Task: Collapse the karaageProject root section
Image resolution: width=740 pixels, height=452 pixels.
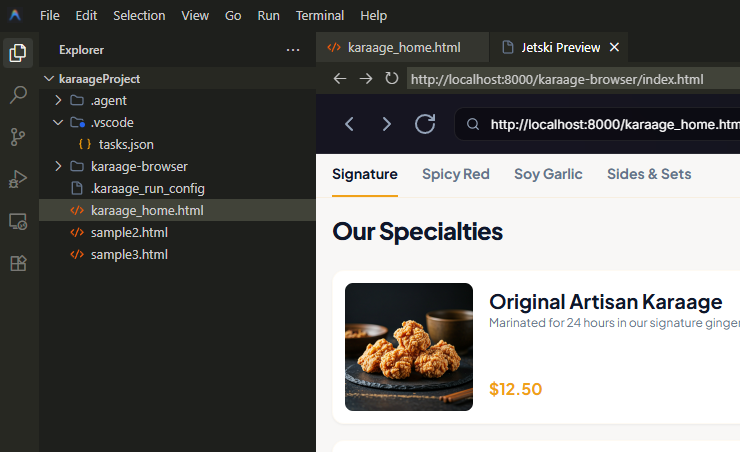Action: coord(49,78)
